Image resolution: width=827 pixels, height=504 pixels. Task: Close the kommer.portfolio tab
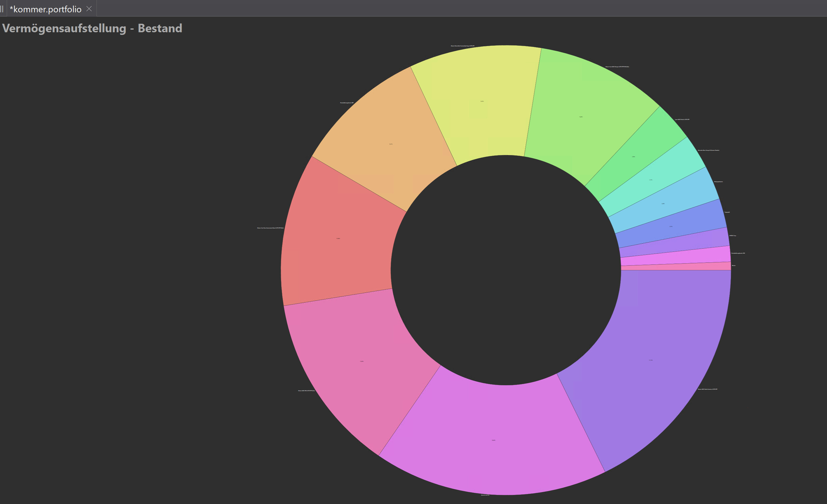tap(89, 9)
